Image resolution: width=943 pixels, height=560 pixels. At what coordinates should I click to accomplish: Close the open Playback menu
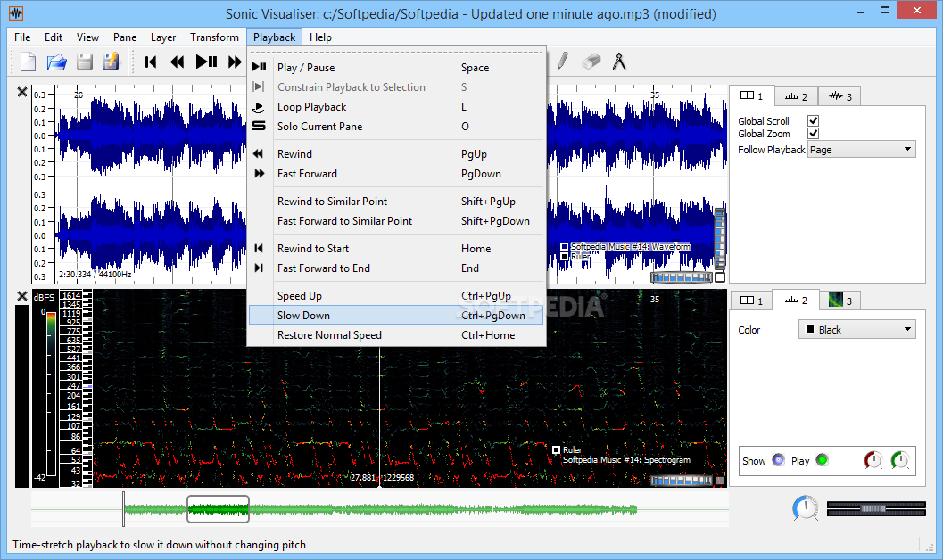274,37
